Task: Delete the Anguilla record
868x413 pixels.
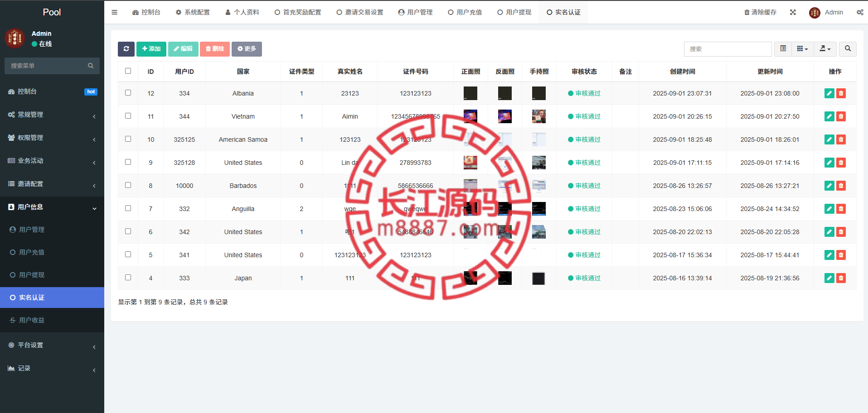Action: (x=841, y=209)
